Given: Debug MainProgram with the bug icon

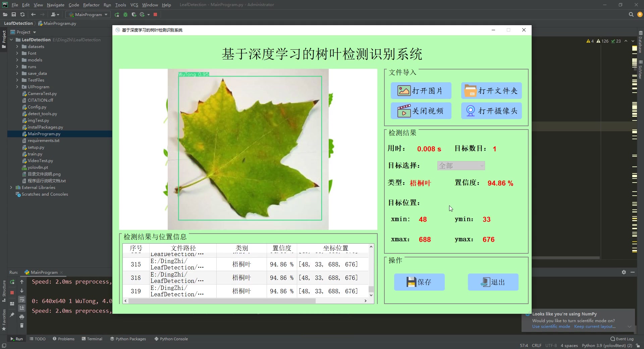Looking at the screenshot, I should pos(125,14).
